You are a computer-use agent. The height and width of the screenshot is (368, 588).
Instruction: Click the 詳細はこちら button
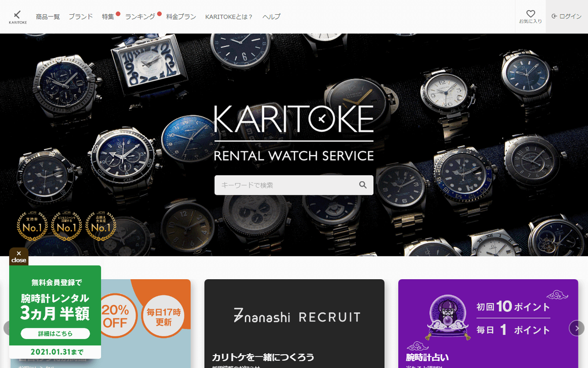(55, 334)
